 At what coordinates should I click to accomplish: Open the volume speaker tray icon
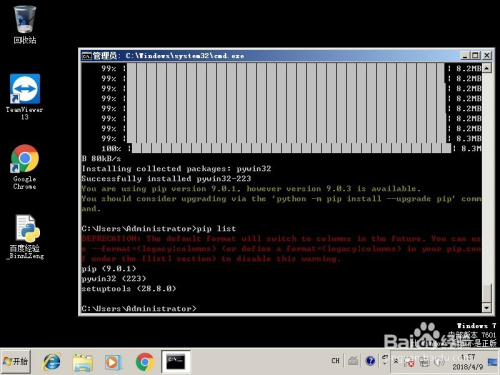[x=439, y=362]
